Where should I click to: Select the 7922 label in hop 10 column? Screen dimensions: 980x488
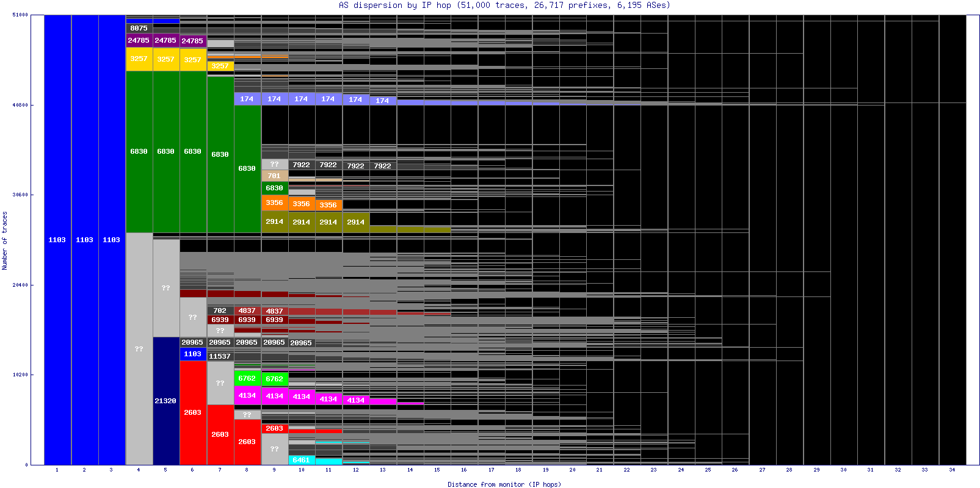[x=301, y=165]
